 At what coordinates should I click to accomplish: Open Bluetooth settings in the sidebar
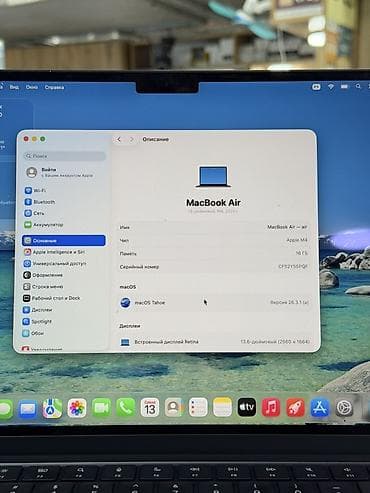pyautogui.click(x=40, y=202)
